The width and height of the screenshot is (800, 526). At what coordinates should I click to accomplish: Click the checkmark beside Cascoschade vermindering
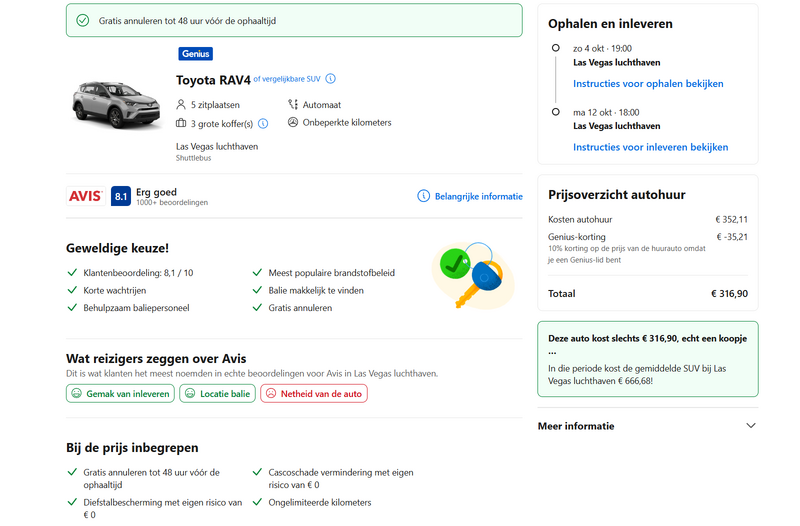pyautogui.click(x=257, y=472)
